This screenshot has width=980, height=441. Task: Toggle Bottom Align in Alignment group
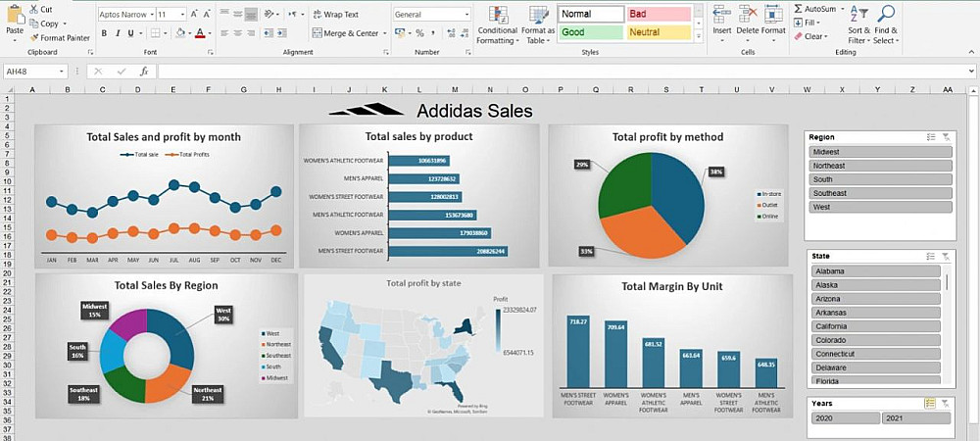coord(251,14)
